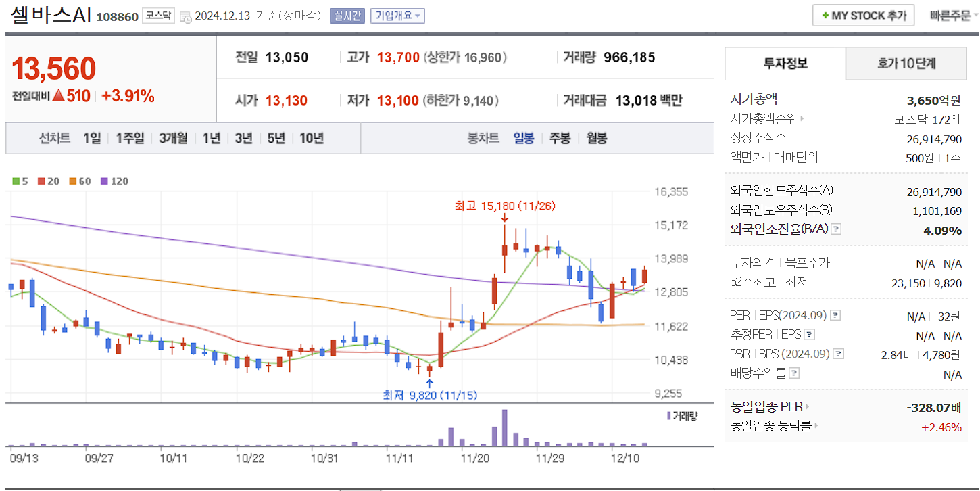The image size is (980, 491).
Task: Click the green plus icon in MY STOCK 추가
Action: 826,15
